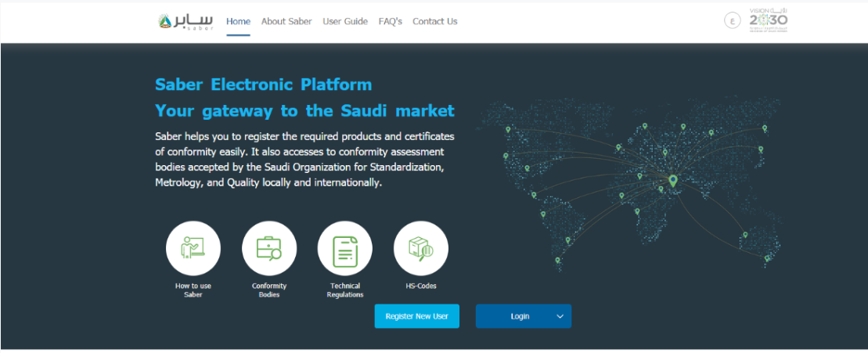Open the Home tab
The height and width of the screenshot is (353, 868).
(x=238, y=22)
